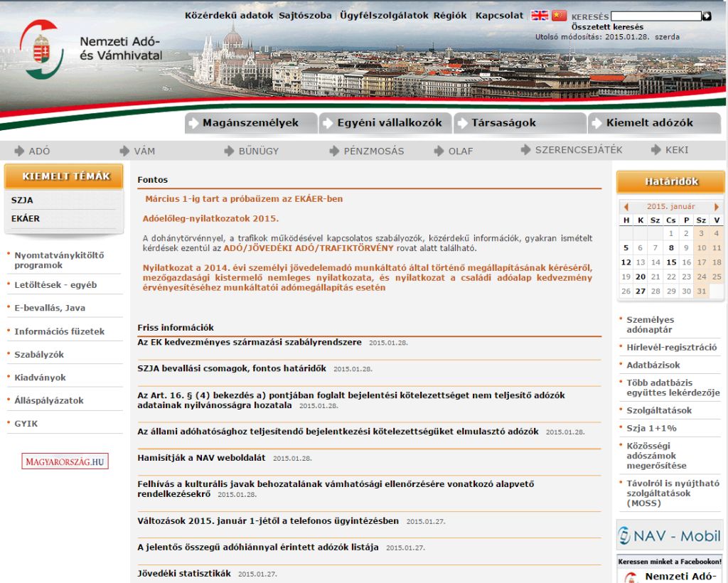Go to next month in calendar
The image size is (728, 583).
click(716, 207)
